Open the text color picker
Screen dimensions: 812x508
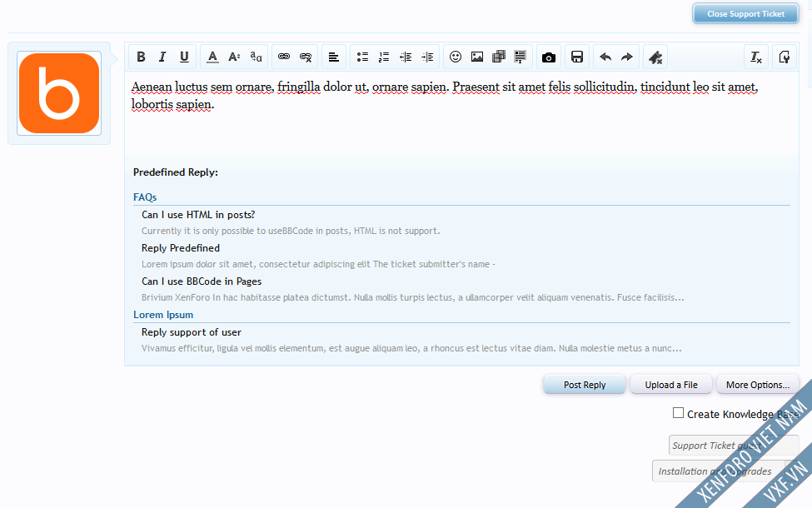click(212, 57)
